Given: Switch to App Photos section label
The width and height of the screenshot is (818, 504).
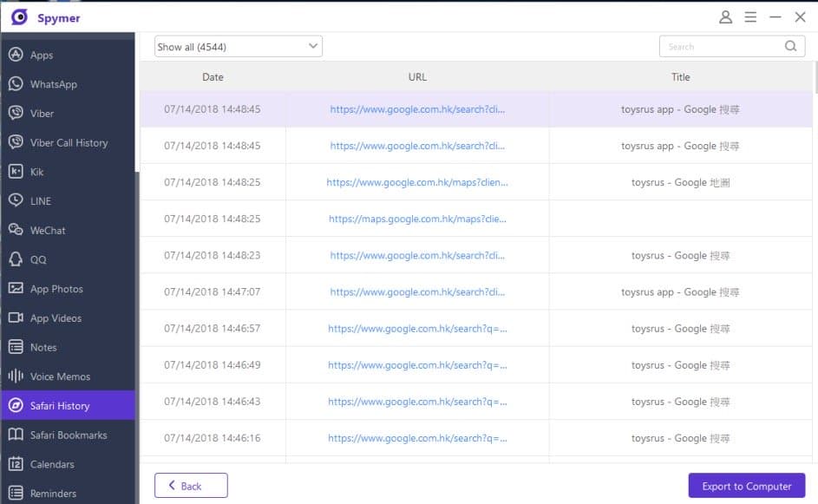Looking at the screenshot, I should (56, 289).
